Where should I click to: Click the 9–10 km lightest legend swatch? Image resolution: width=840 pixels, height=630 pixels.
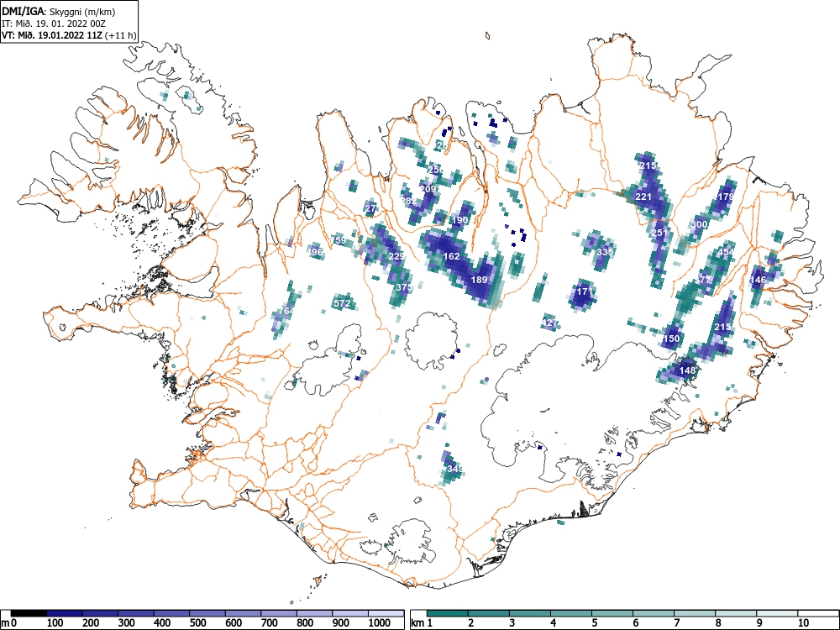coord(777,613)
